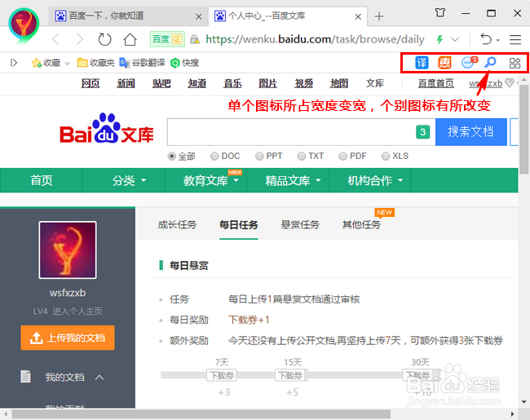This screenshot has height=420, width=530.
Task: Select the DOC radio button
Action: click(214, 157)
